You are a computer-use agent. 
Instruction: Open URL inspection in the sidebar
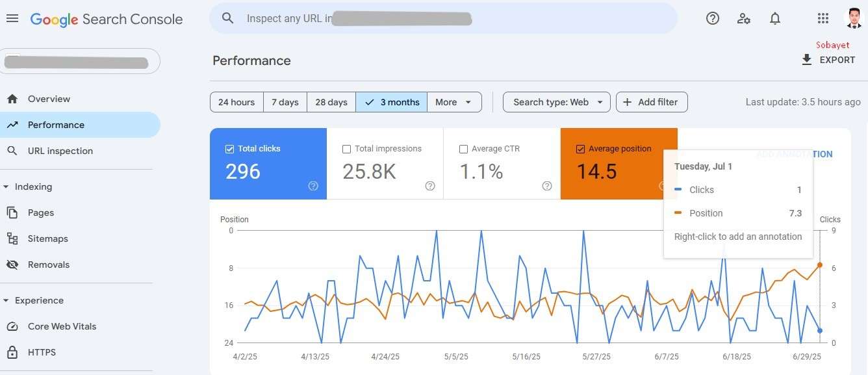tap(60, 151)
